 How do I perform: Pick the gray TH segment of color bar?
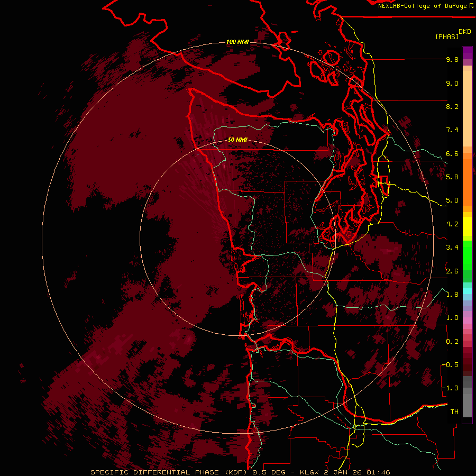coord(467,405)
